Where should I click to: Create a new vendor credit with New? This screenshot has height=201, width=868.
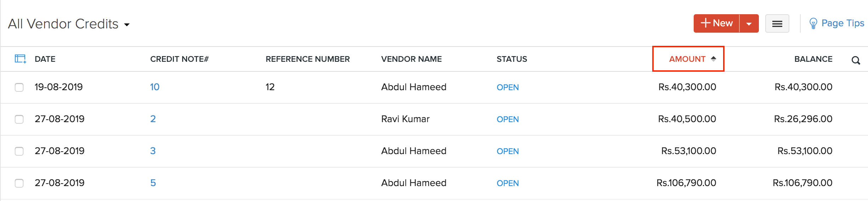click(x=716, y=23)
